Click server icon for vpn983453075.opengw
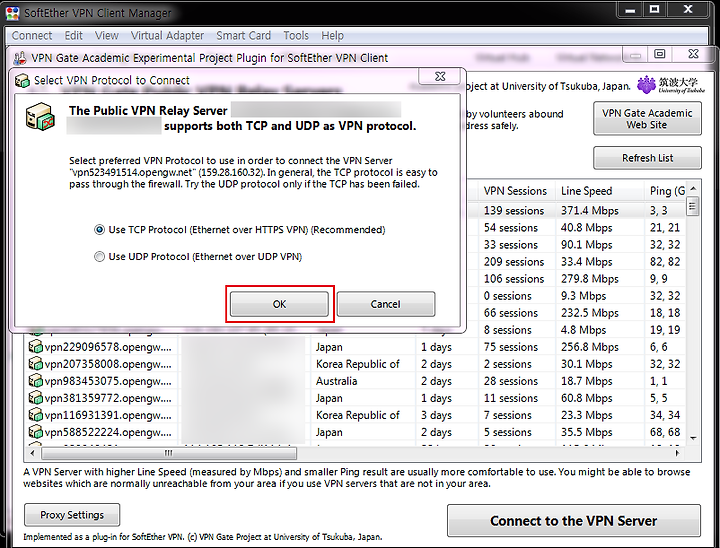The image size is (720, 548). click(35, 381)
